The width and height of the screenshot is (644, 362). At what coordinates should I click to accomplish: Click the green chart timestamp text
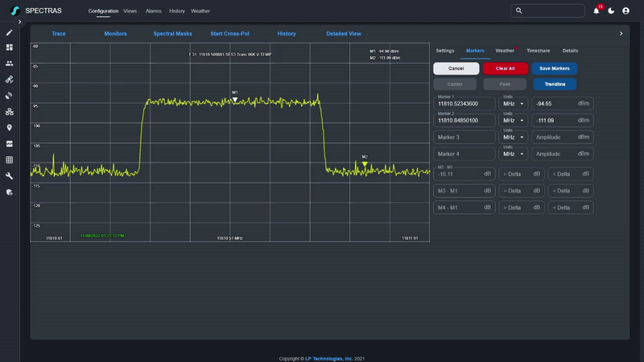102,236
